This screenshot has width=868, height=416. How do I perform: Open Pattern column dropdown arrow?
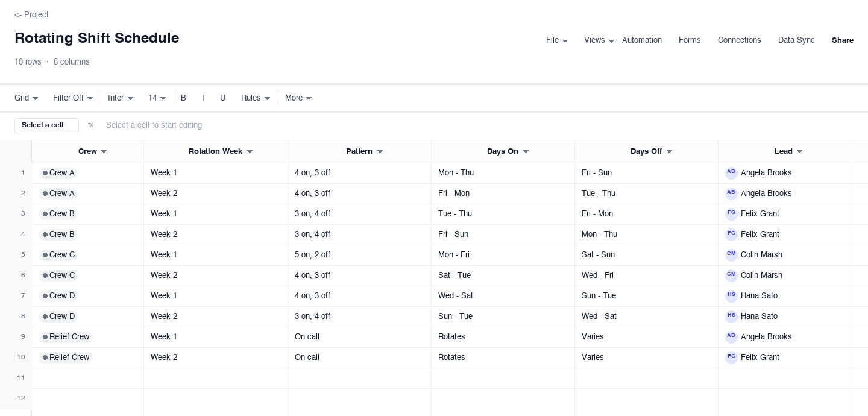380,152
